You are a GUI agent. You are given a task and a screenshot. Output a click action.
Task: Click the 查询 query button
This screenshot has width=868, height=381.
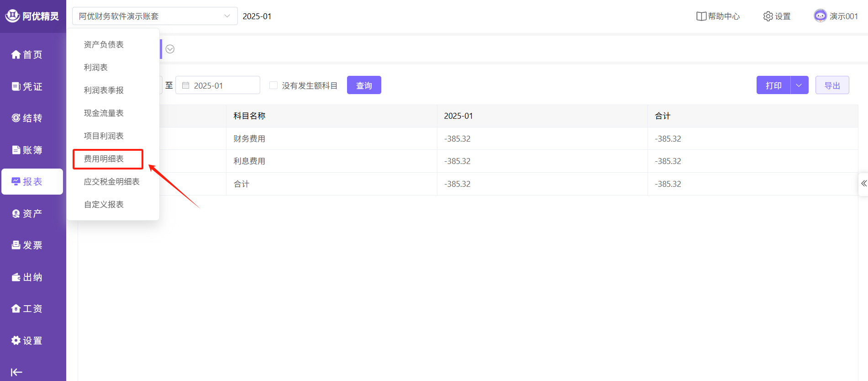click(364, 85)
